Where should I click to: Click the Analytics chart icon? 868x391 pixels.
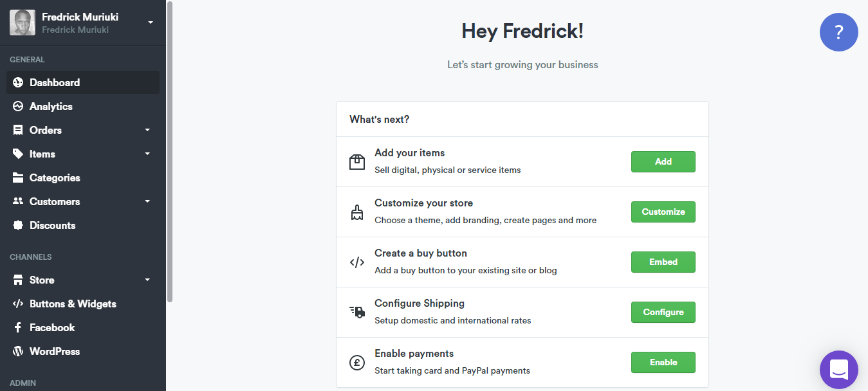(x=18, y=106)
